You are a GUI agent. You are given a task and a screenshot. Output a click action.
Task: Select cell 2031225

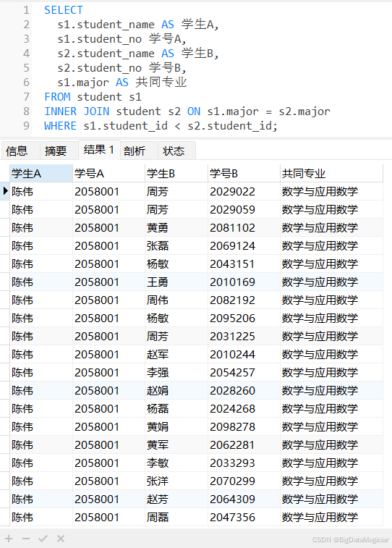click(244, 336)
